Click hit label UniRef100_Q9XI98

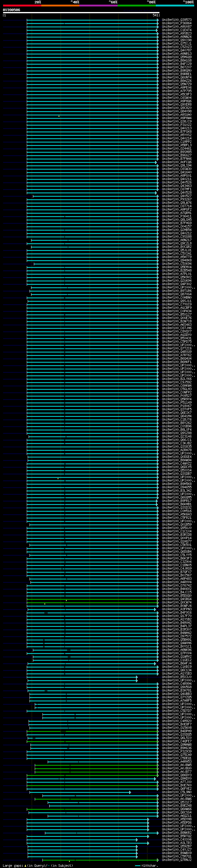177,40
